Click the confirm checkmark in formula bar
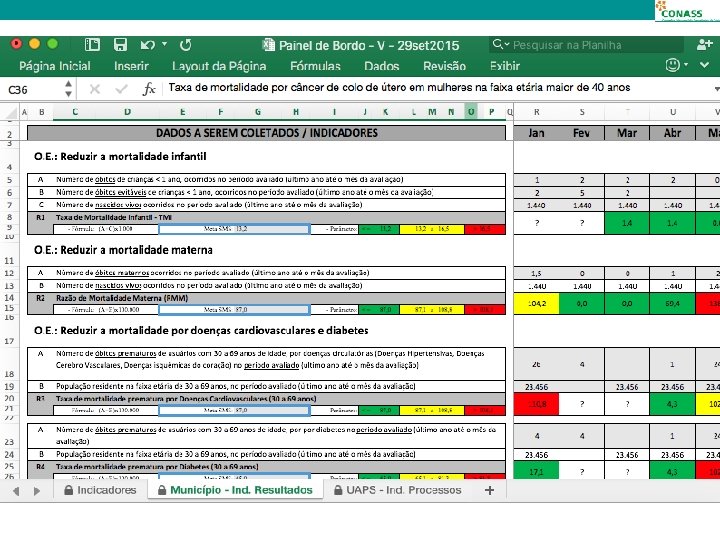 point(121,89)
